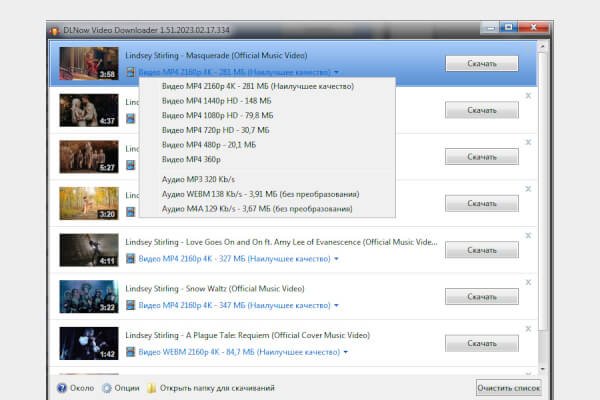Viewport: 600px width, 400px height.
Task: Remove A Plague Tale Requiem item with X
Action: pos(528,329)
